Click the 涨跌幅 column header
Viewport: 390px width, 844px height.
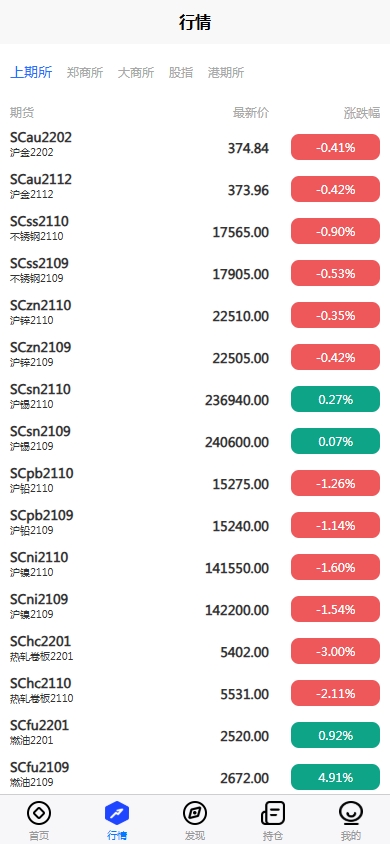click(x=362, y=113)
